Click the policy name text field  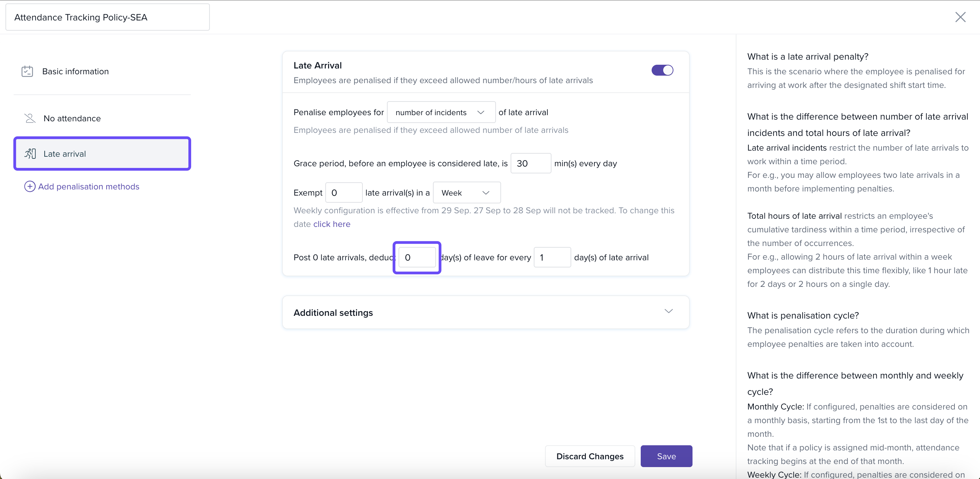(x=107, y=17)
